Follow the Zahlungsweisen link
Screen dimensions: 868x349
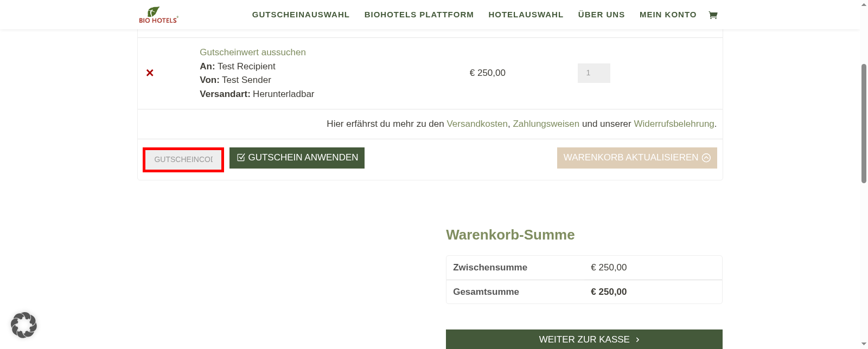coord(546,124)
